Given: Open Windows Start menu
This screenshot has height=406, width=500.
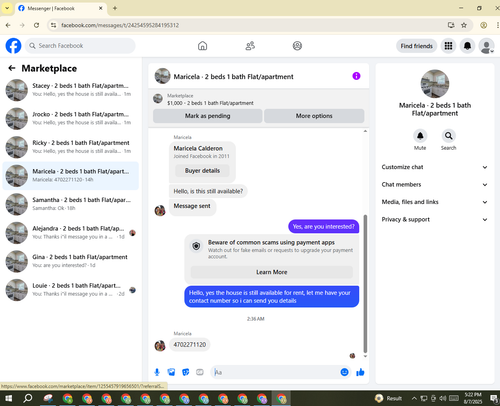Looking at the screenshot, I should 8,398.
